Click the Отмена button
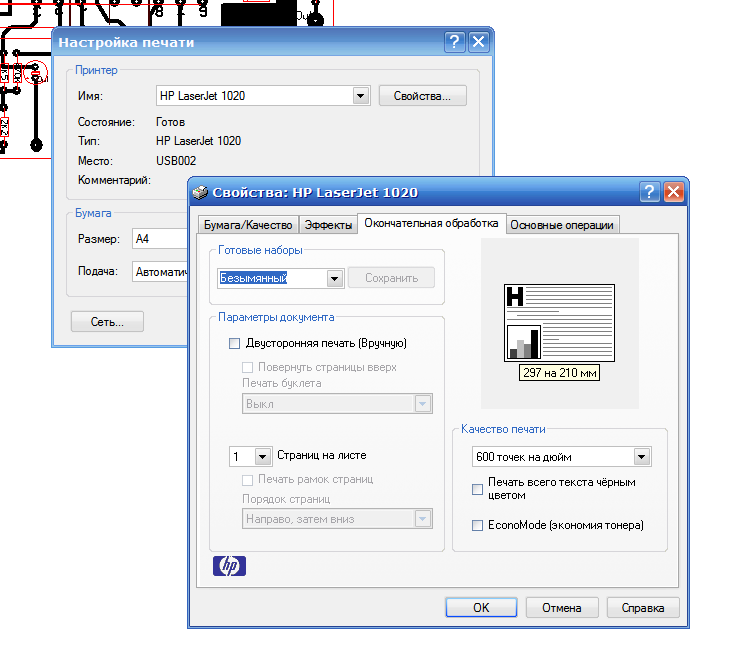Screen dimensions: 729x671 [x=562, y=607]
